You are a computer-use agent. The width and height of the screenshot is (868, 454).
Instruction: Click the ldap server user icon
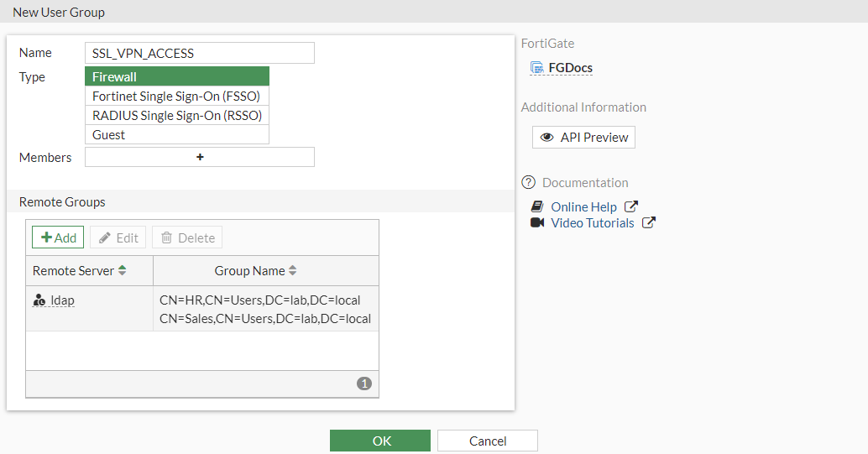click(39, 300)
